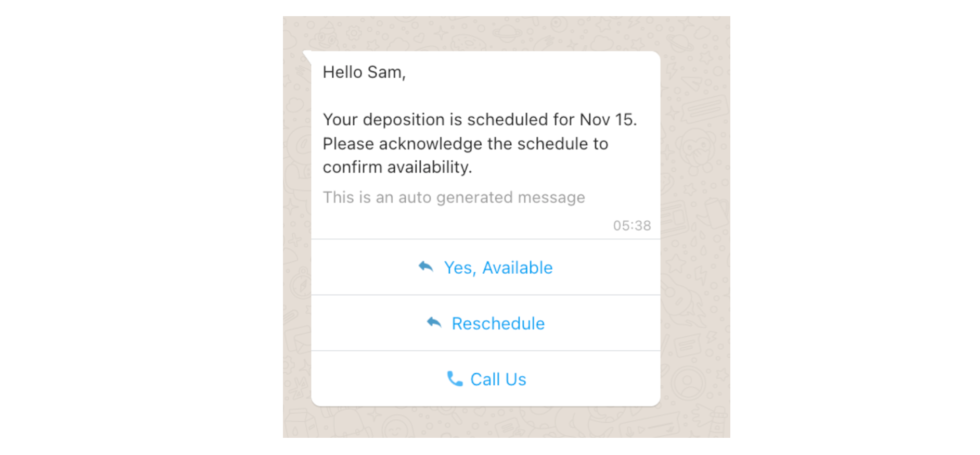Click the telephone icon in the bottom row
Screen dimensions: 980x455
click(454, 379)
